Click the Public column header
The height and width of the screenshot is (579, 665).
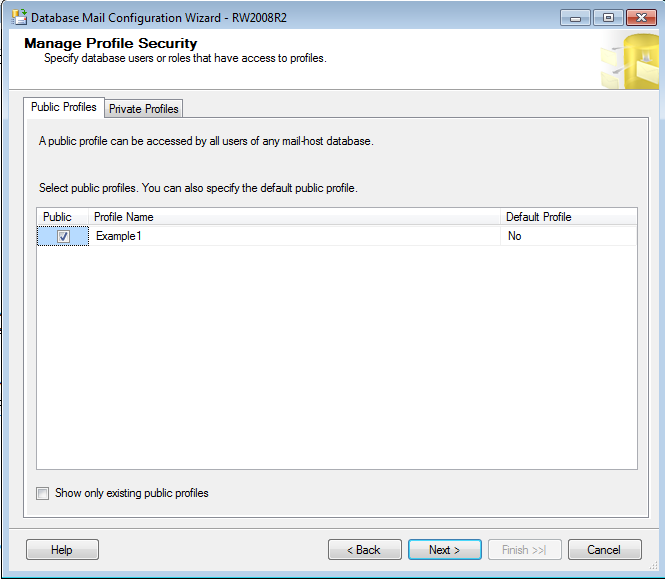pyautogui.click(x=63, y=217)
